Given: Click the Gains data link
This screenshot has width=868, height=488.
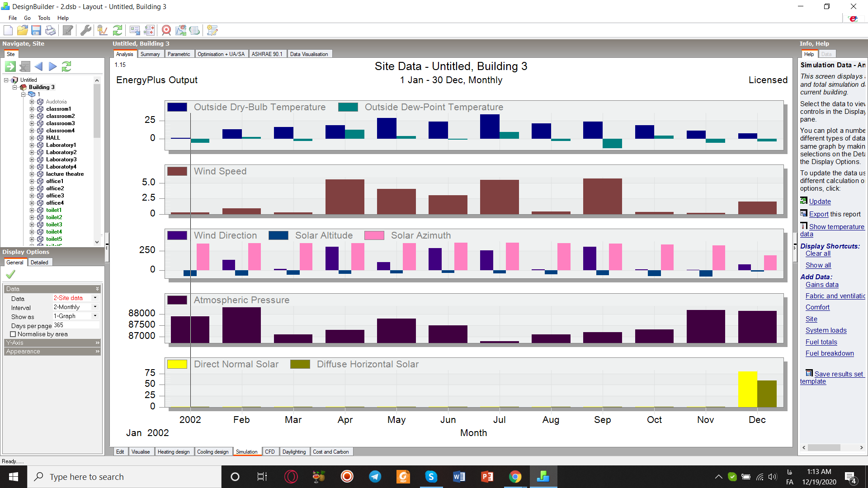Looking at the screenshot, I should pos(822,285).
